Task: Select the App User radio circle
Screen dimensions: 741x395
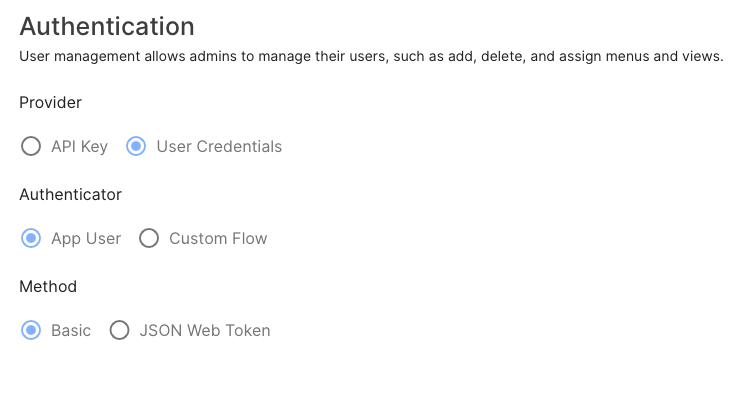Action: pyautogui.click(x=31, y=238)
